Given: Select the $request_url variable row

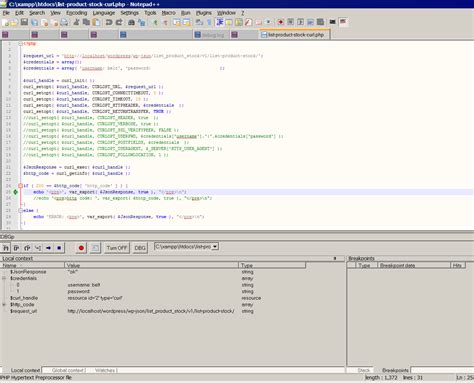Looking at the screenshot, I should pyautogui.click(x=23, y=311).
